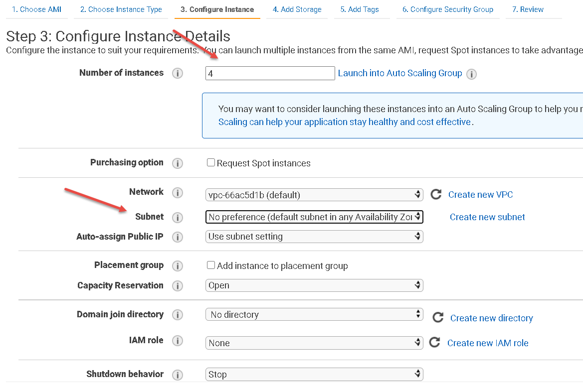This screenshot has height=392, width=583.
Task: Open the Auto-assign Public IP dropdown
Action: click(x=314, y=237)
